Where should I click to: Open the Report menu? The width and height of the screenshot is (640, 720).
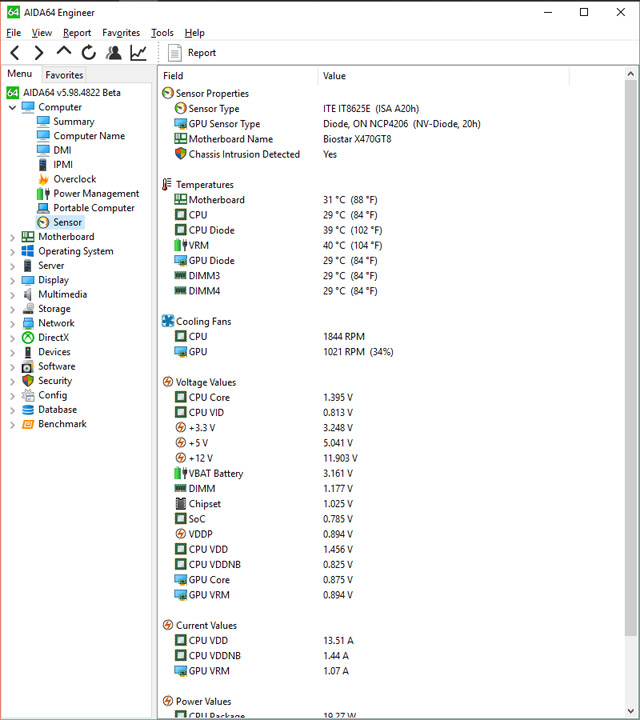click(77, 33)
